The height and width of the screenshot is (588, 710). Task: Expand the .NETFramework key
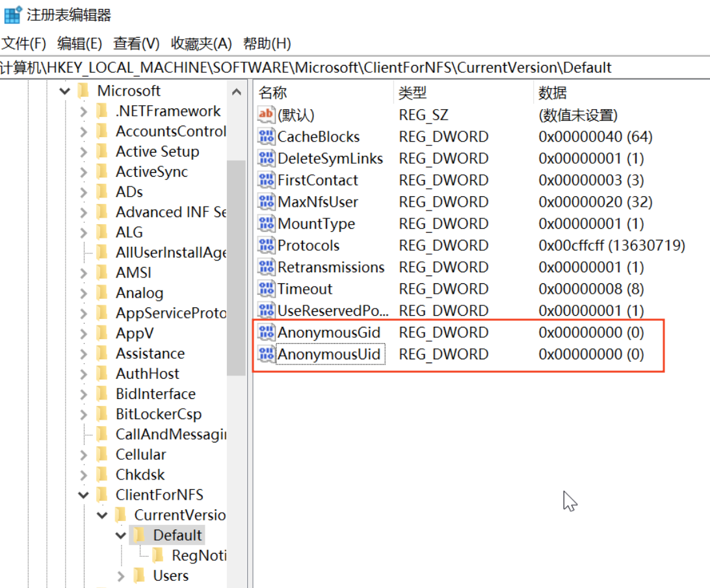tap(83, 112)
